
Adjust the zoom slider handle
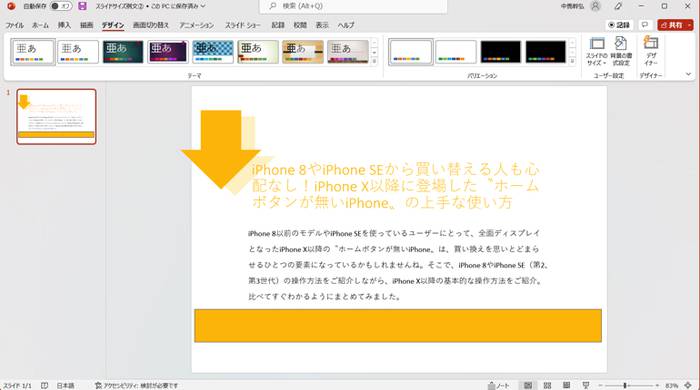(625, 386)
